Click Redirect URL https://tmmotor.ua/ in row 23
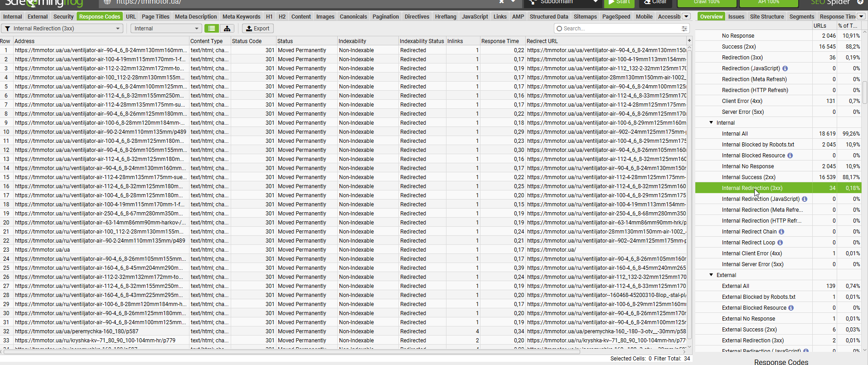868x365 pixels. click(x=551, y=250)
